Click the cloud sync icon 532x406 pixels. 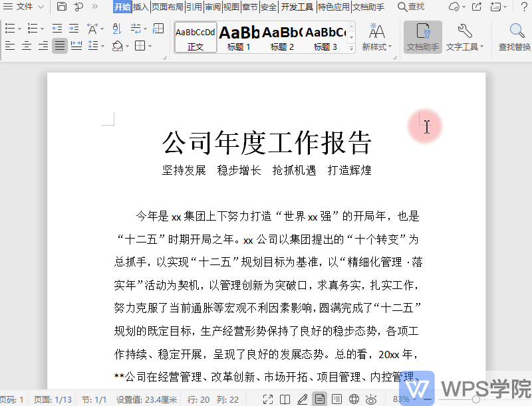(x=454, y=7)
